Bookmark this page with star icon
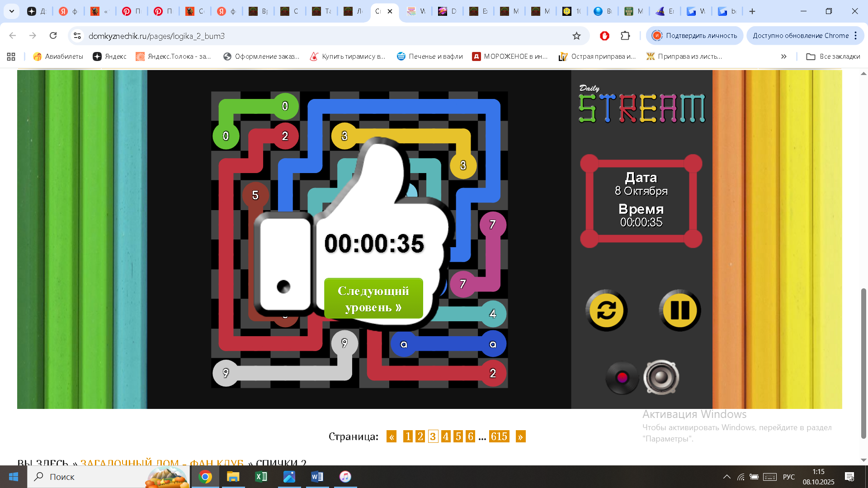This screenshot has width=868, height=488. pos(576,36)
